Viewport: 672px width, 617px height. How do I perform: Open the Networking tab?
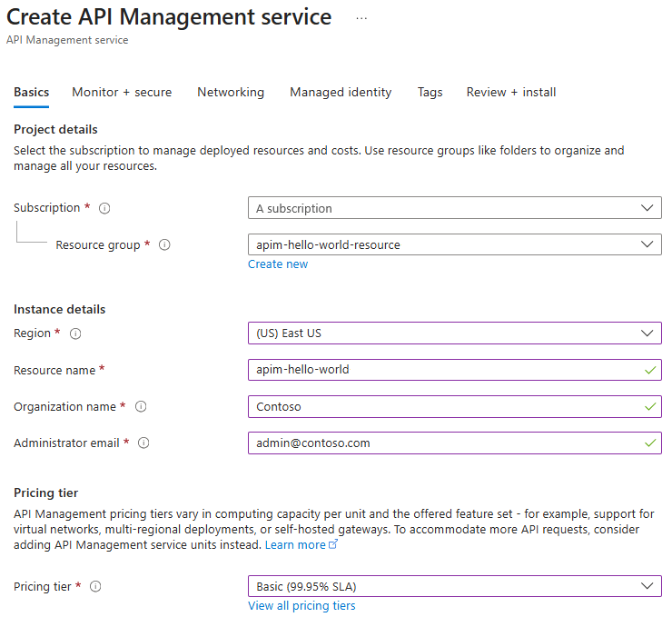[x=231, y=92]
